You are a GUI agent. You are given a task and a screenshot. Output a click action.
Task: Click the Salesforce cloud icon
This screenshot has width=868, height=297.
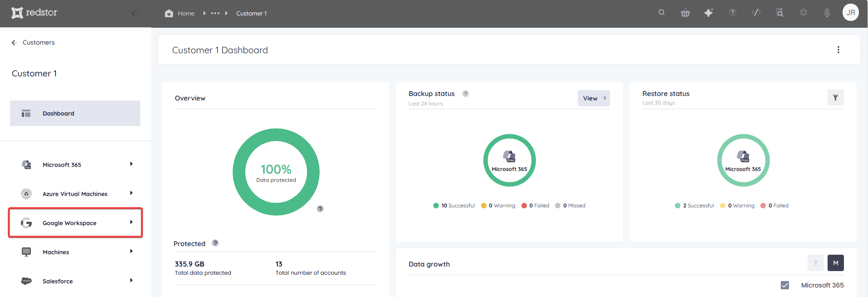26,281
